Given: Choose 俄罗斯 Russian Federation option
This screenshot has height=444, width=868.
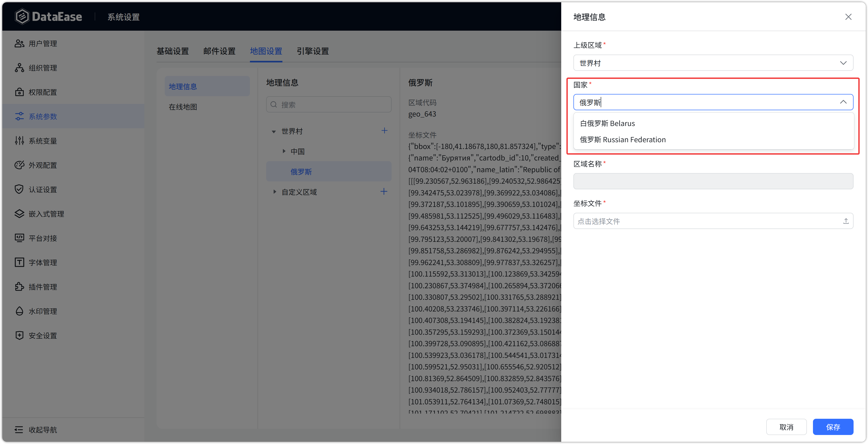Looking at the screenshot, I should (714, 139).
